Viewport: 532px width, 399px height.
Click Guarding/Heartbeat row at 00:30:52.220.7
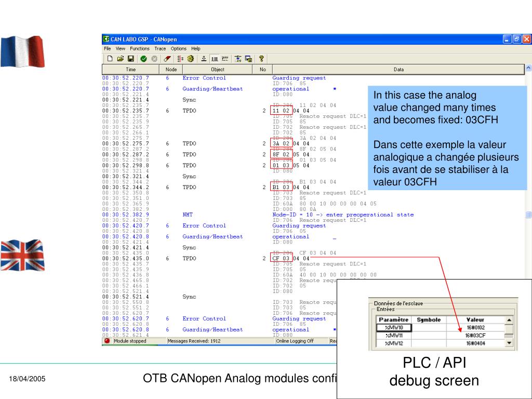[219, 89]
